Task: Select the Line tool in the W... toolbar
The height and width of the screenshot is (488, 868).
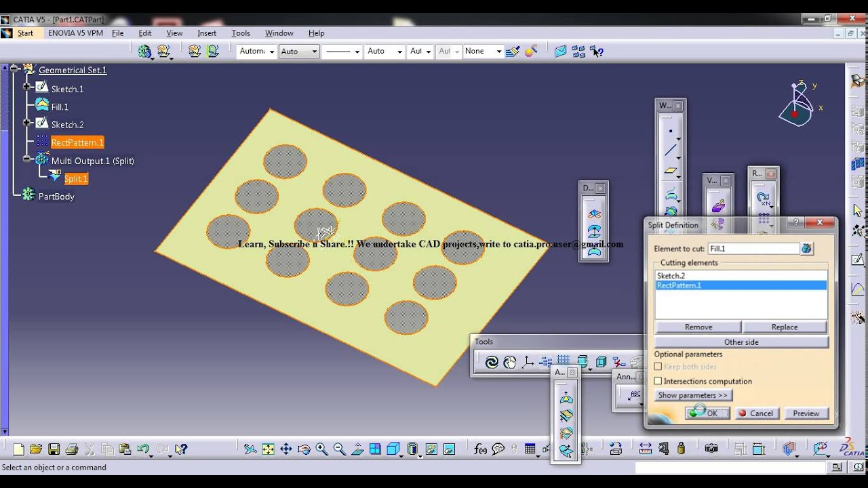Action: (671, 150)
